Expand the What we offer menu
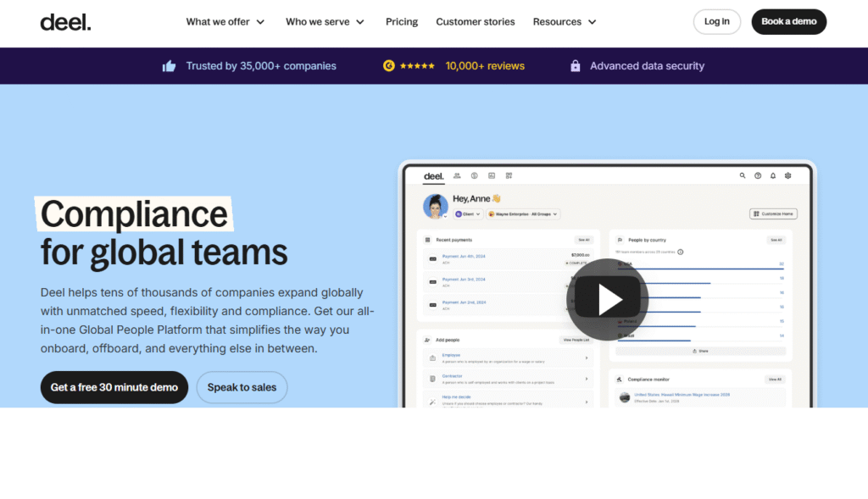The image size is (868, 499). click(225, 22)
